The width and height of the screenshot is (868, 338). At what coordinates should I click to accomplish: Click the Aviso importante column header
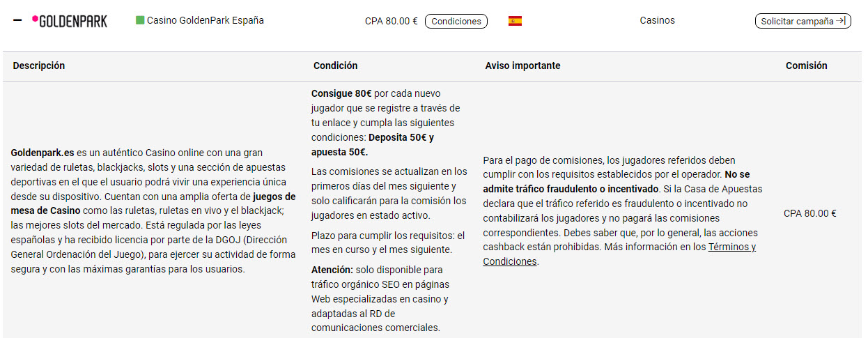pyautogui.click(x=522, y=66)
